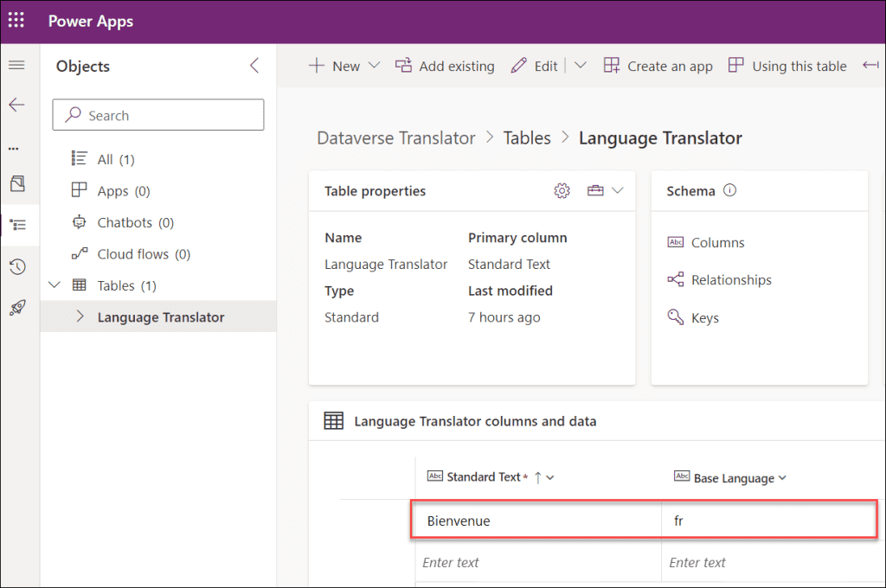Click Create an app
This screenshot has height=588, width=886.
pos(658,66)
